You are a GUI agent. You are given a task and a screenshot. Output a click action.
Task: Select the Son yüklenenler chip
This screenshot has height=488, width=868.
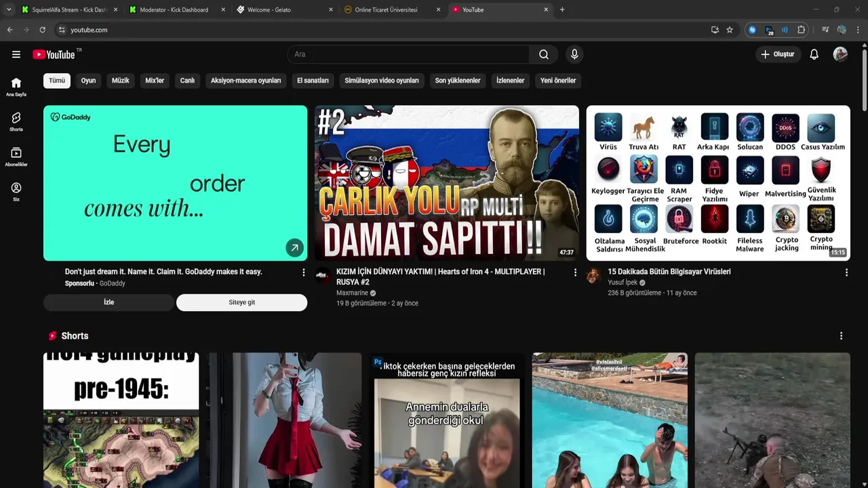click(458, 81)
